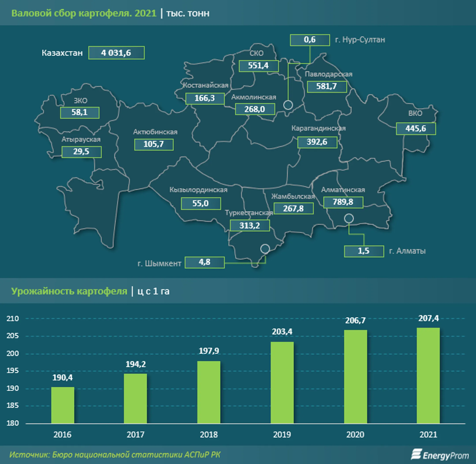Select the SKO value box 551,4
The width and height of the screenshot is (476, 464).
258,66
